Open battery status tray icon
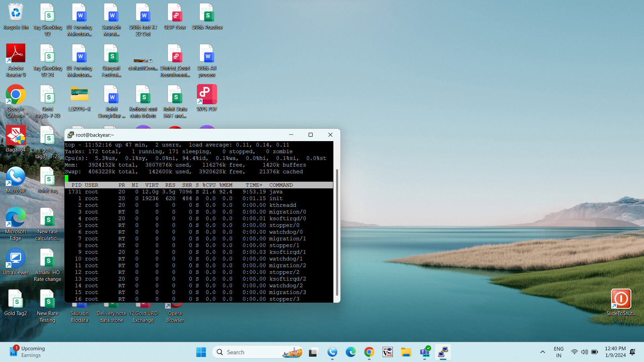This screenshot has height=362, width=644. pos(595,352)
